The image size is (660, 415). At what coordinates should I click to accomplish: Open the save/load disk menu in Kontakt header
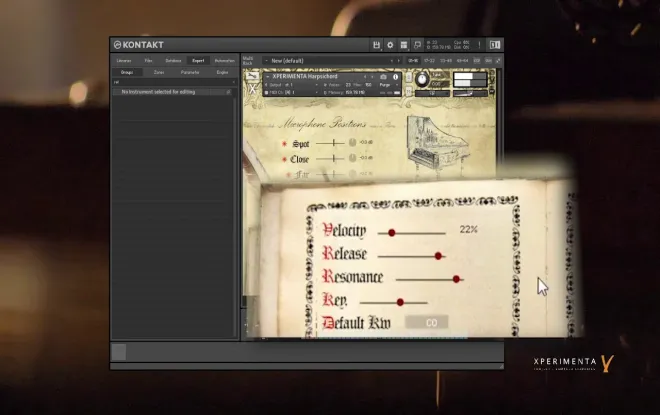pyautogui.click(x=376, y=45)
